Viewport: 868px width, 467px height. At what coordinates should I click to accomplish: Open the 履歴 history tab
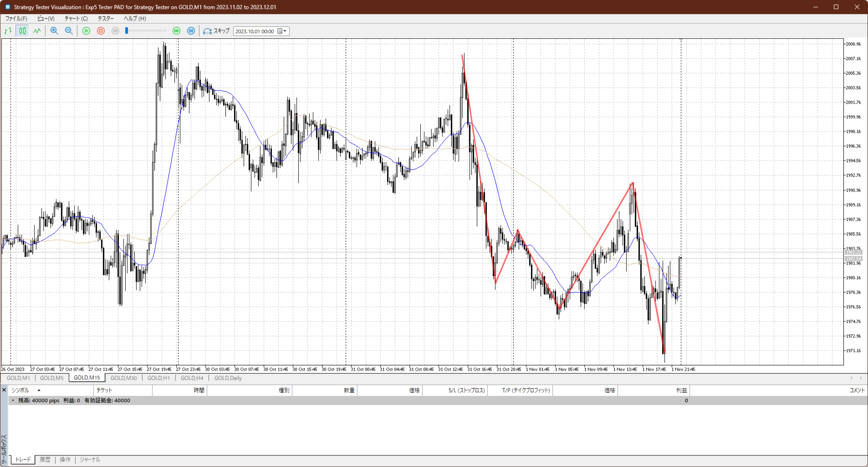click(45, 460)
